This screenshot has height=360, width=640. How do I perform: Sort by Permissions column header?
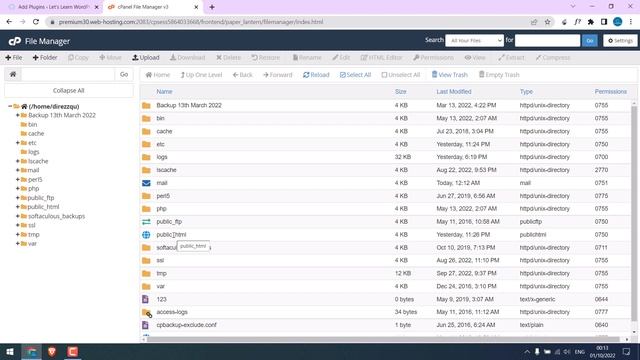click(x=610, y=92)
